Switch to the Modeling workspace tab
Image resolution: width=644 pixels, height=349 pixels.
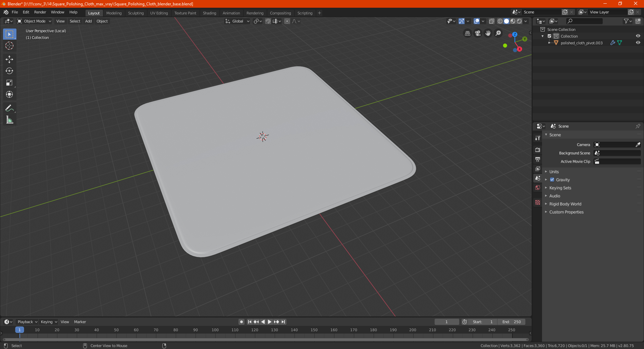pyautogui.click(x=114, y=13)
